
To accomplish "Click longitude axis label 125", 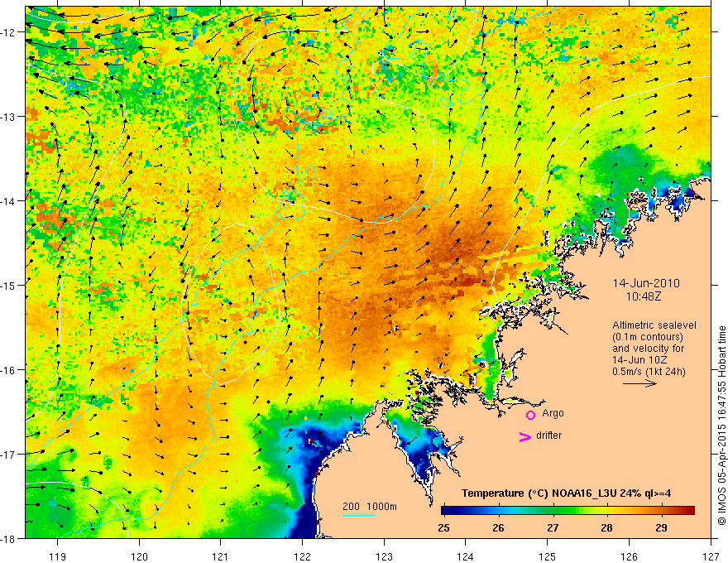I will point(548,556).
